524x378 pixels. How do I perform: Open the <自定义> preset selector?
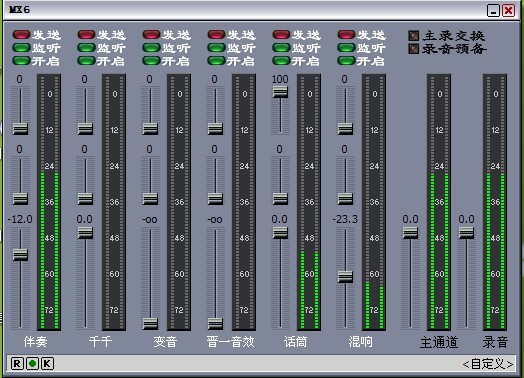488,364
